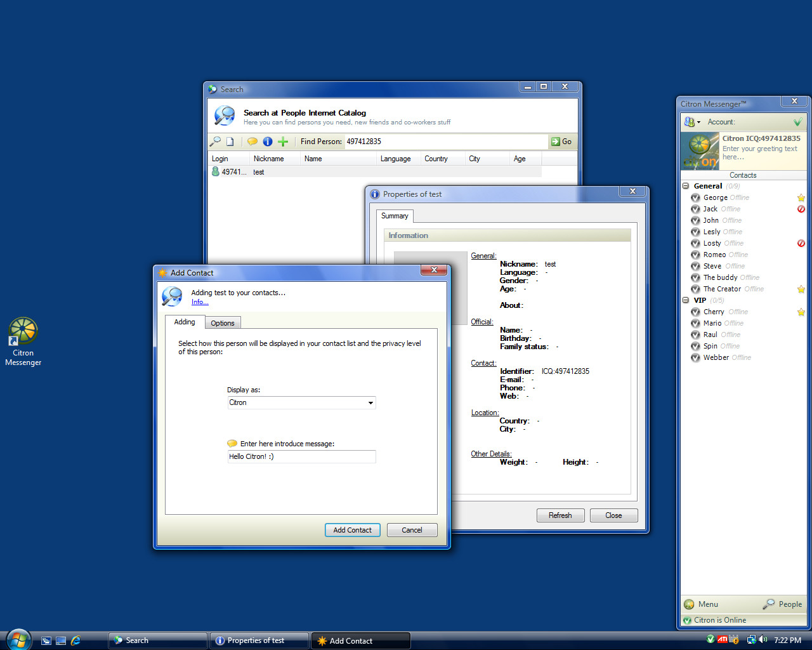
Task: Close the Add Contact dialog
Action: pos(434,270)
